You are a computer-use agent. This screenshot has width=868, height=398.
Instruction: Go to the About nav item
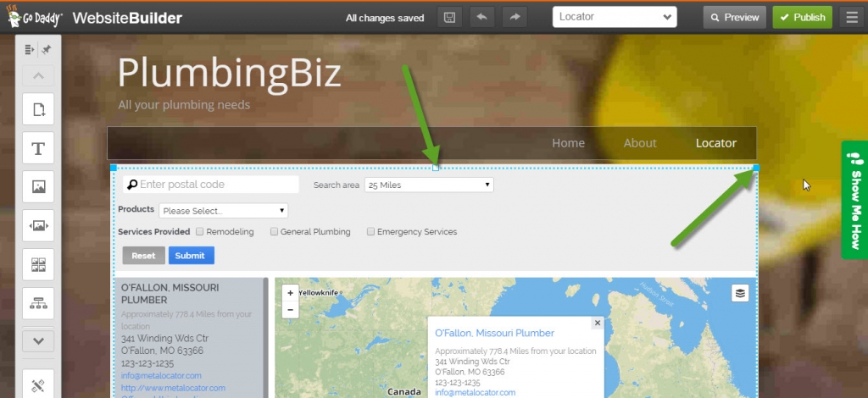pyautogui.click(x=640, y=143)
